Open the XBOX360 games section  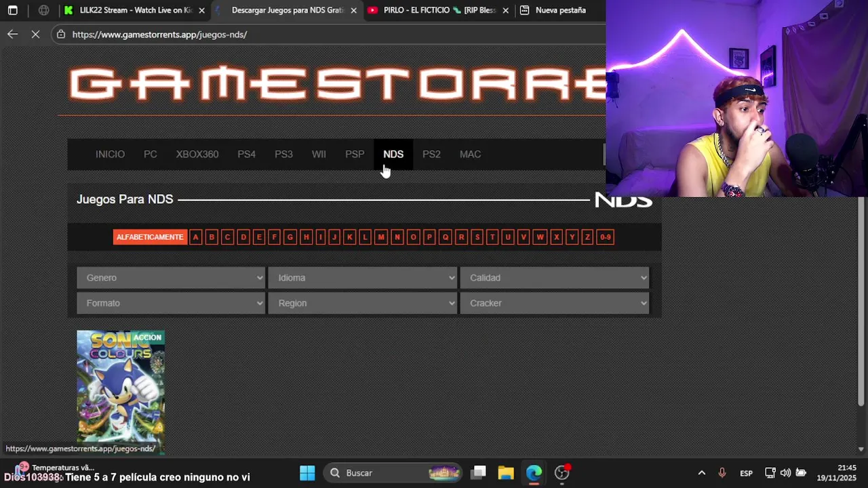(x=197, y=154)
